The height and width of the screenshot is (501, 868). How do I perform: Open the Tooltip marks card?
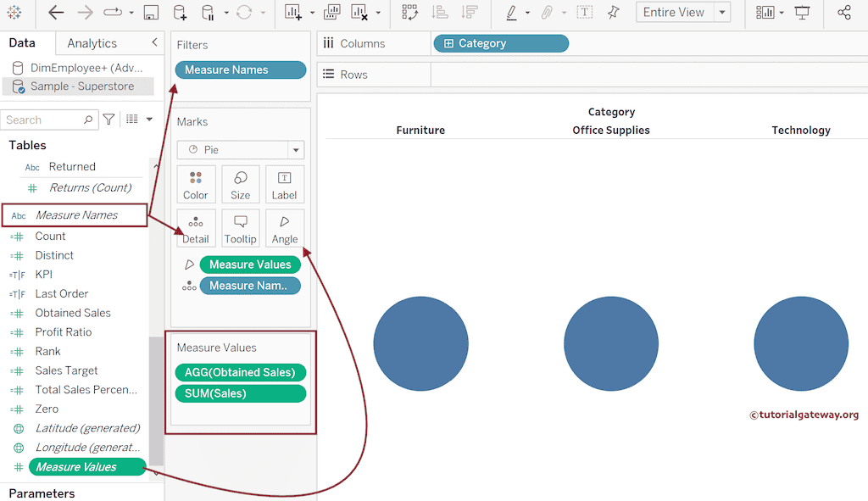(240, 229)
